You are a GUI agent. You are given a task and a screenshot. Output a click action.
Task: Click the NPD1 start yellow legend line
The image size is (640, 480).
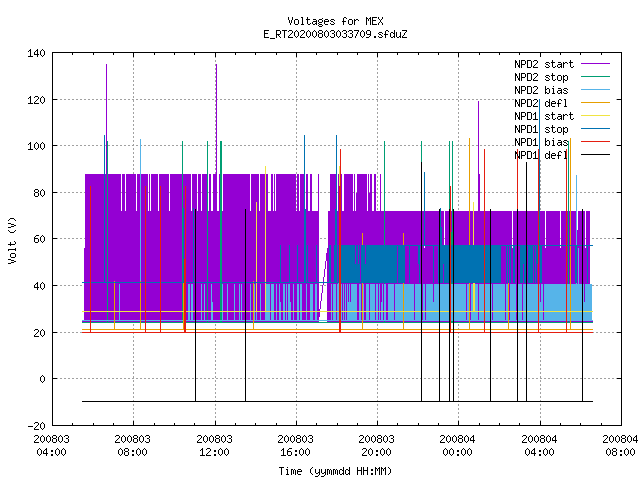tap(595, 116)
